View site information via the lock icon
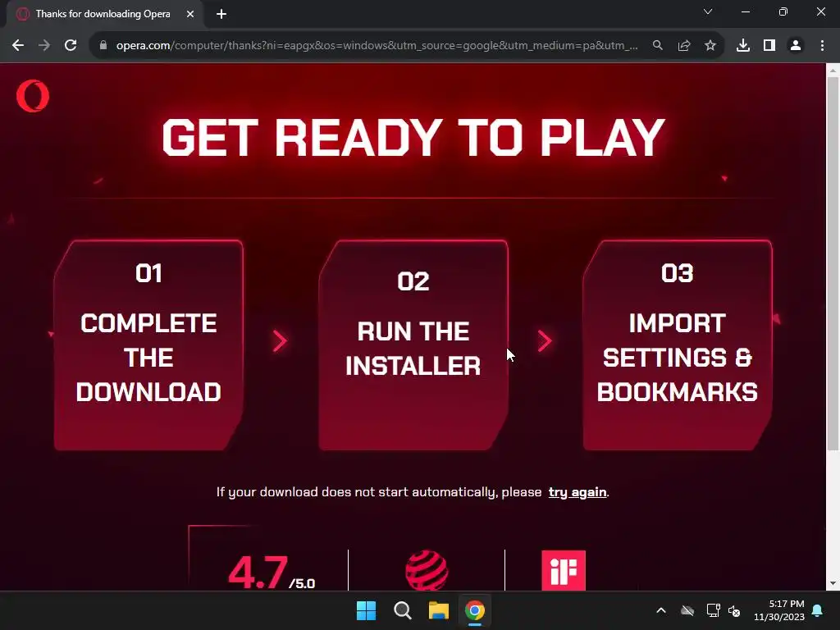The width and height of the screenshot is (840, 630). coord(103,45)
